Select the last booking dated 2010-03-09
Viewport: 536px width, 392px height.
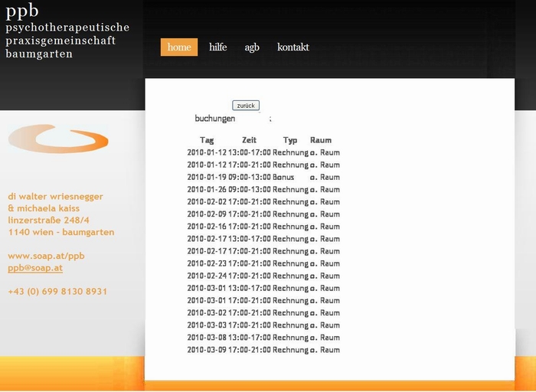(x=263, y=350)
